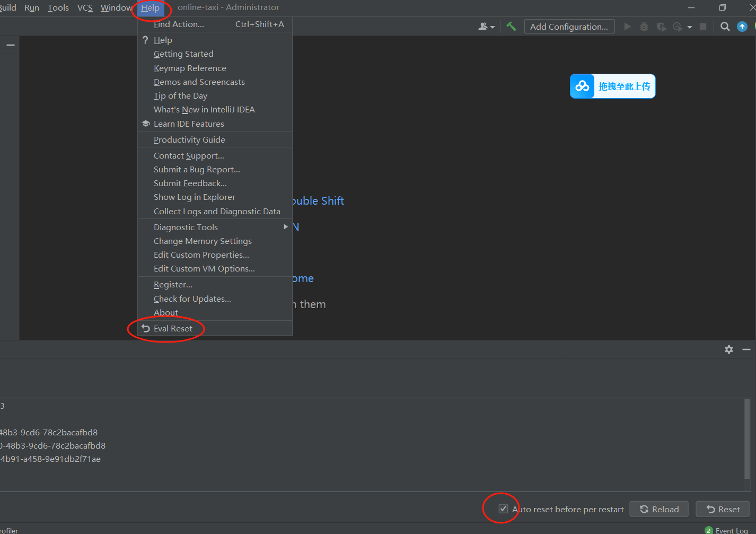Image resolution: width=756 pixels, height=534 pixels.
Task: Click the 4b91-a458-9e91db2f71ae log line
Action: (50, 459)
